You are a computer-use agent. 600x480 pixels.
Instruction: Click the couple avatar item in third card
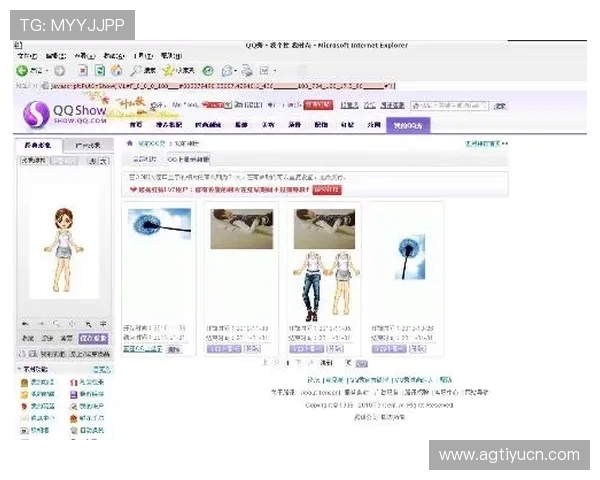pyautogui.click(x=326, y=286)
